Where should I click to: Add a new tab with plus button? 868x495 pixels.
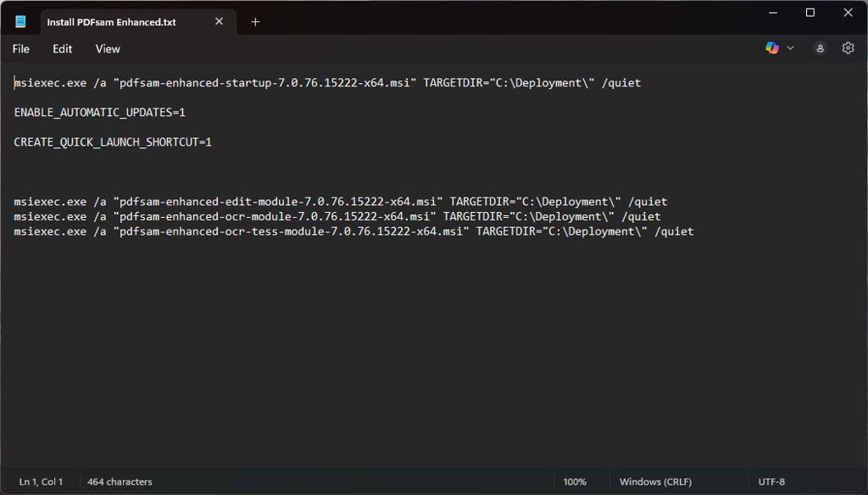click(255, 22)
